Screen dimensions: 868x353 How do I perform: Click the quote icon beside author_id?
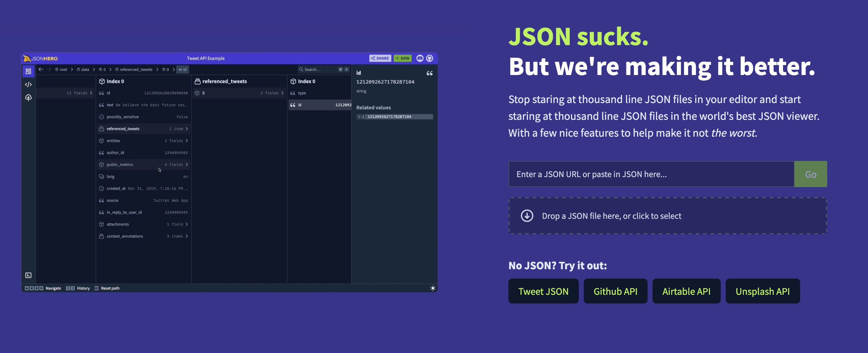pos(101,153)
